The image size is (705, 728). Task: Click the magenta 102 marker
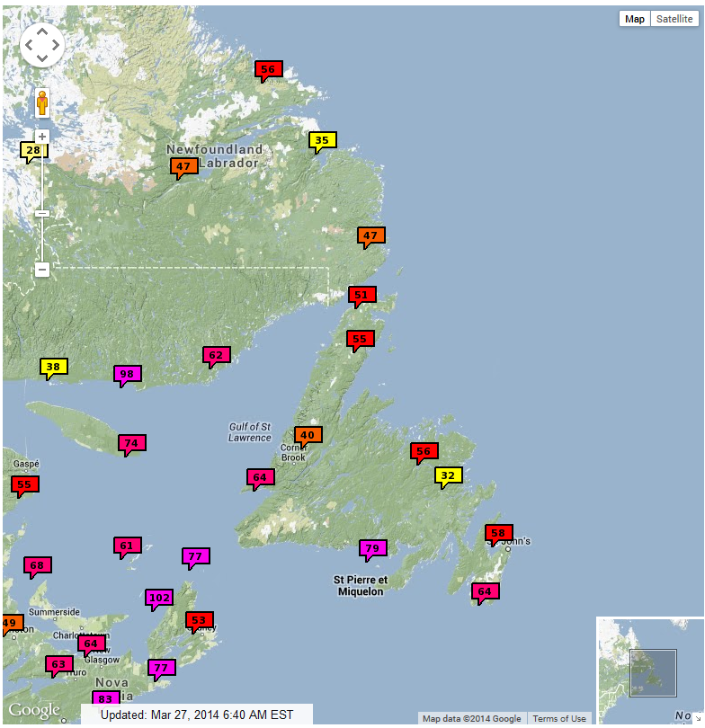coord(159,598)
